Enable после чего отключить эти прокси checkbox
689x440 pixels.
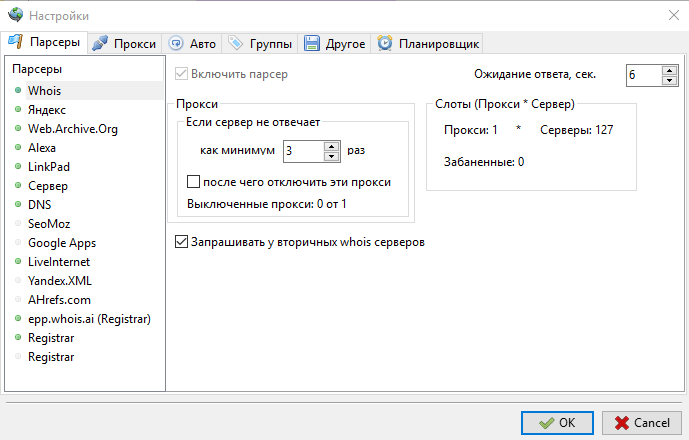(193, 182)
